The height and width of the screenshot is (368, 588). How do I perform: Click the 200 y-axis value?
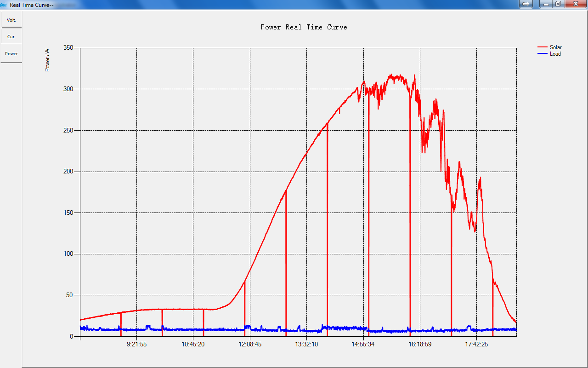(x=68, y=172)
